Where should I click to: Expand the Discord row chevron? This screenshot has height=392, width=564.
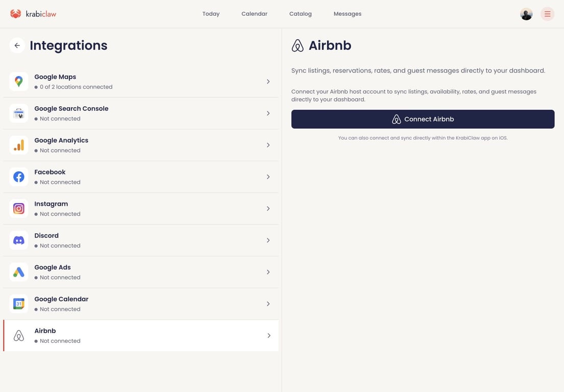(x=268, y=240)
